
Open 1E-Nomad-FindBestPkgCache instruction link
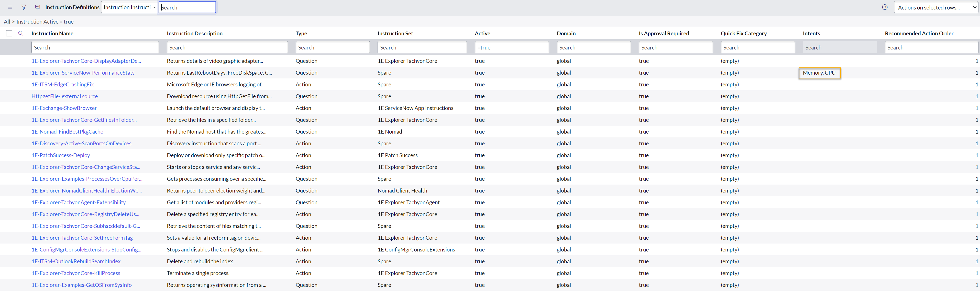coord(67,132)
